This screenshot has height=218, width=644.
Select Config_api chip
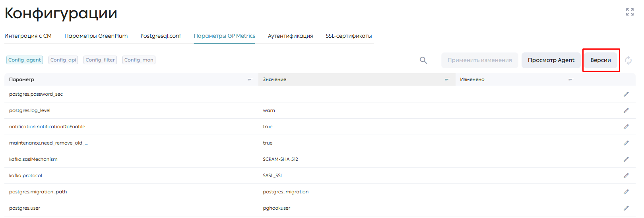63,60
